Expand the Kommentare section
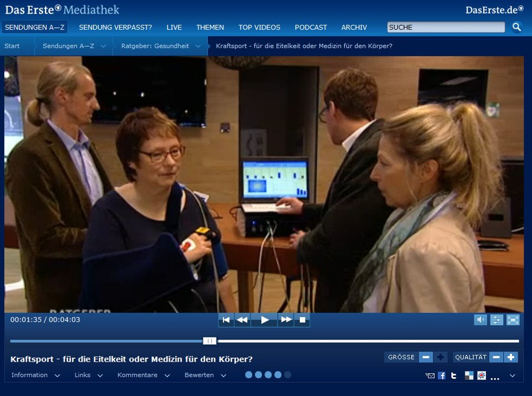 pos(142,375)
